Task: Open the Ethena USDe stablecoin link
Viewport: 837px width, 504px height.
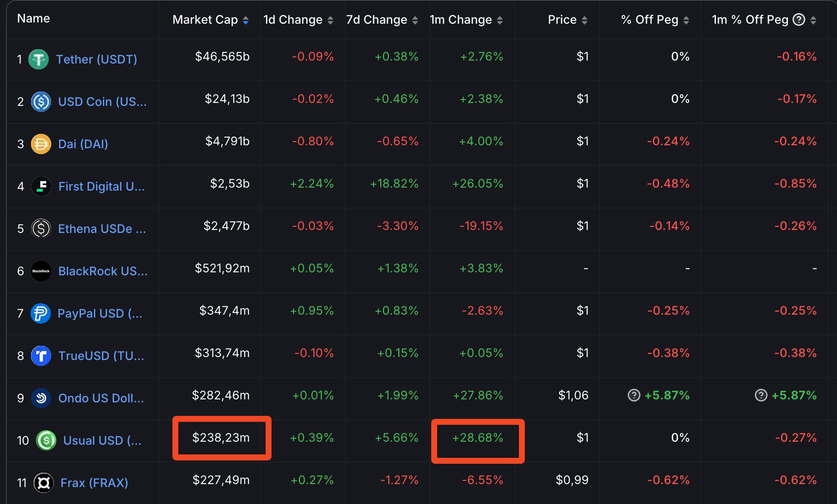Action: 102,229
